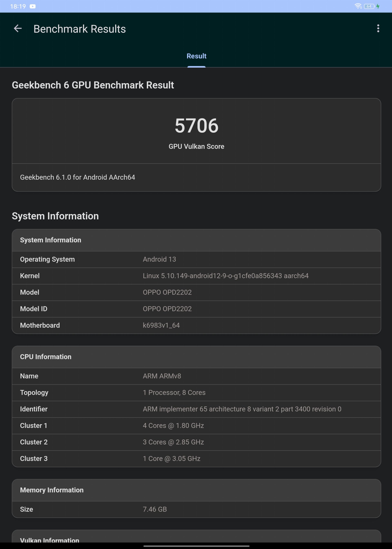
Task: Tap the Benchmark Results title
Action: tap(79, 29)
